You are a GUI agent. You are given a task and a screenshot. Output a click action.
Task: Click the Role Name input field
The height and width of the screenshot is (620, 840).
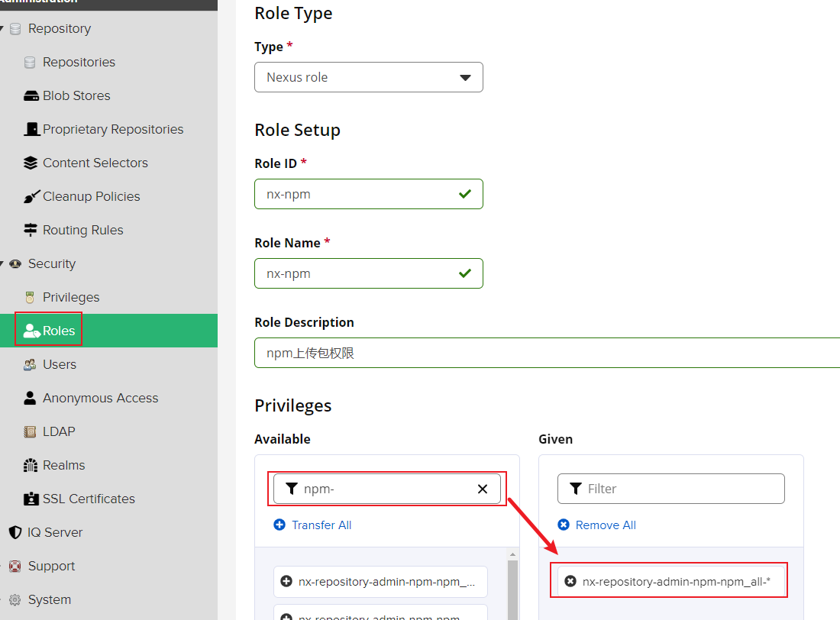(x=369, y=273)
